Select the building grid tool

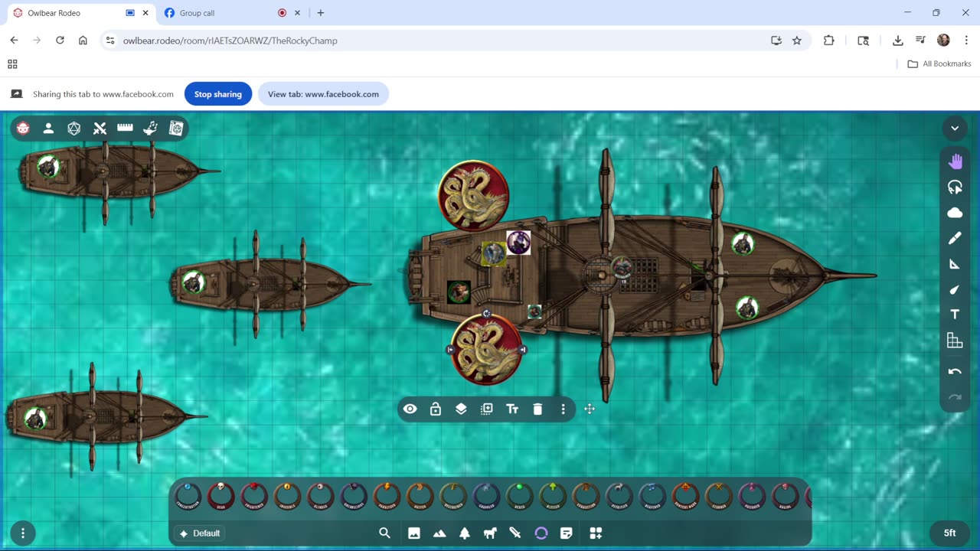(x=955, y=341)
